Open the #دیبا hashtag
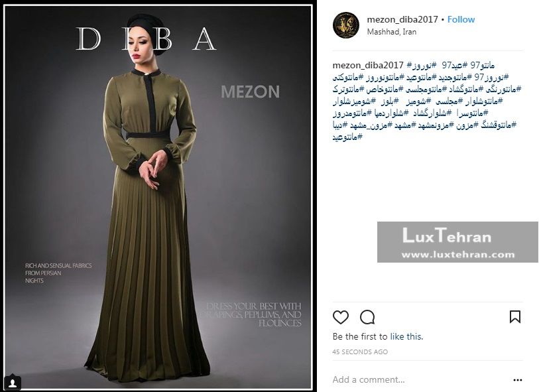This screenshot has height=392, width=539. coord(339,125)
